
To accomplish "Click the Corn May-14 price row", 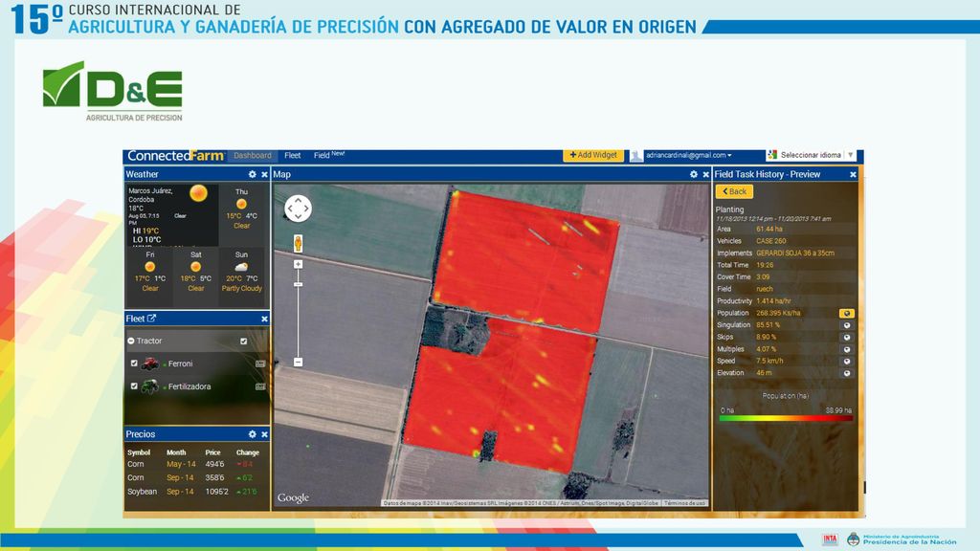I will (x=193, y=464).
